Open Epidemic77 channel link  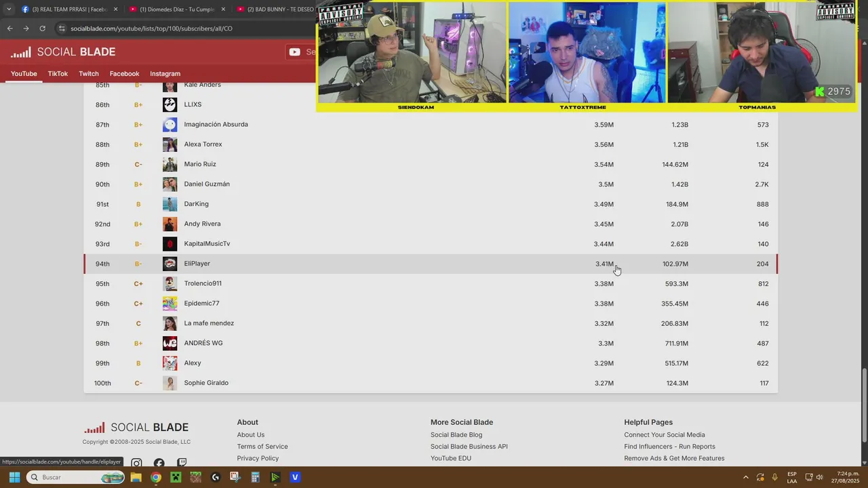coord(201,303)
